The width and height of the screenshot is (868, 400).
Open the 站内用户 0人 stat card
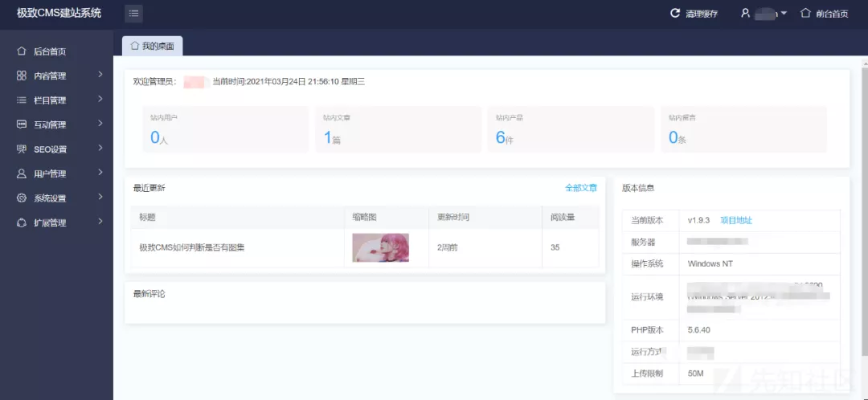coord(225,129)
